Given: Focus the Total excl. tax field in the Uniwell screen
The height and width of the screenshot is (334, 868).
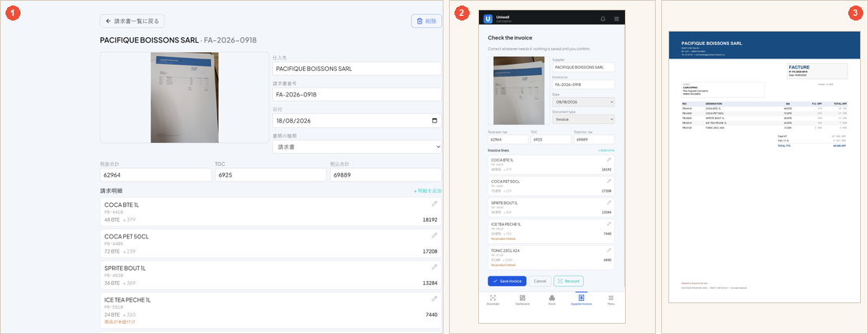Looking at the screenshot, I should (x=507, y=140).
